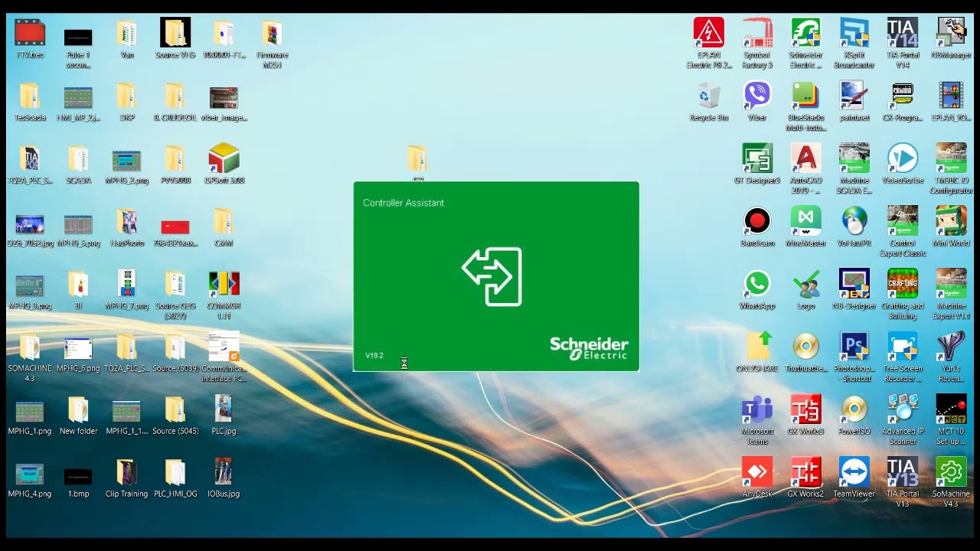The height and width of the screenshot is (551, 980).
Task: Launch COMMGR 1.11 shortcut
Action: click(224, 284)
